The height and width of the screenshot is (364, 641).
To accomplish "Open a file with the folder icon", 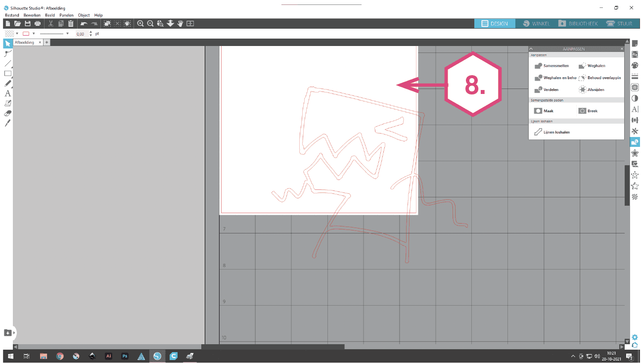I will coord(17,24).
